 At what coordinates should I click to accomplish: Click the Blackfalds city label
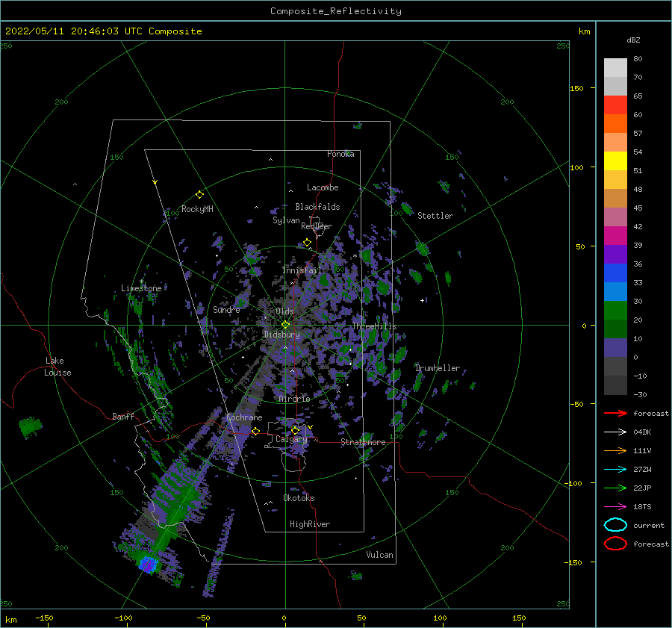(317, 207)
